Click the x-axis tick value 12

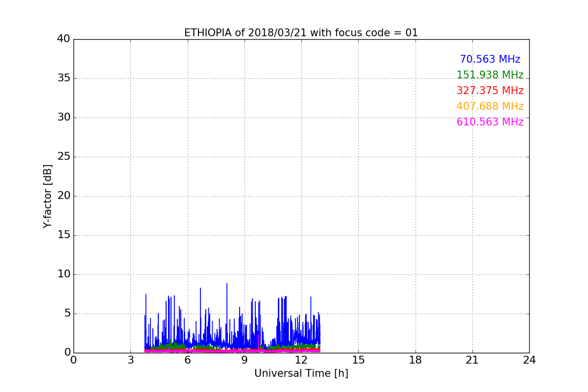click(301, 360)
